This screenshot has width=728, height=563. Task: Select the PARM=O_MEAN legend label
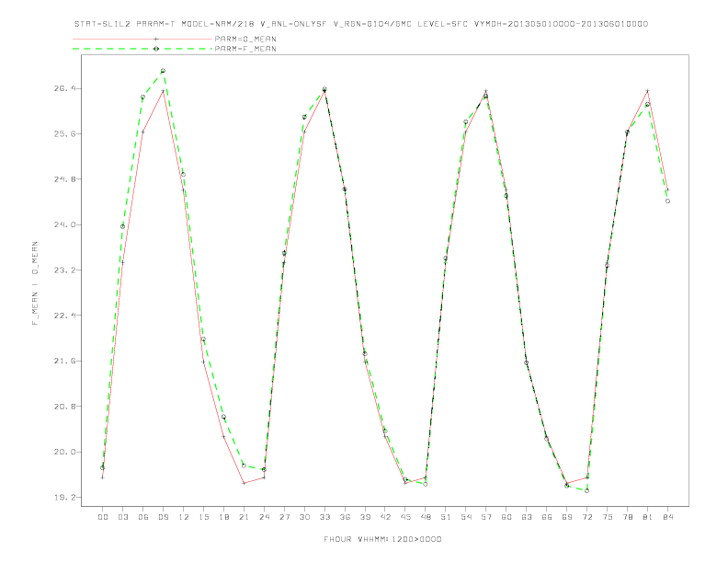point(245,39)
